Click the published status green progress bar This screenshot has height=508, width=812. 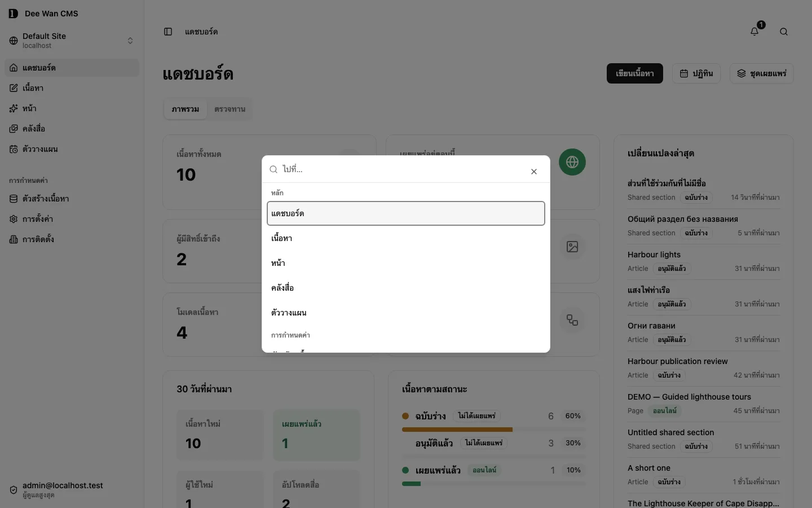click(x=412, y=484)
